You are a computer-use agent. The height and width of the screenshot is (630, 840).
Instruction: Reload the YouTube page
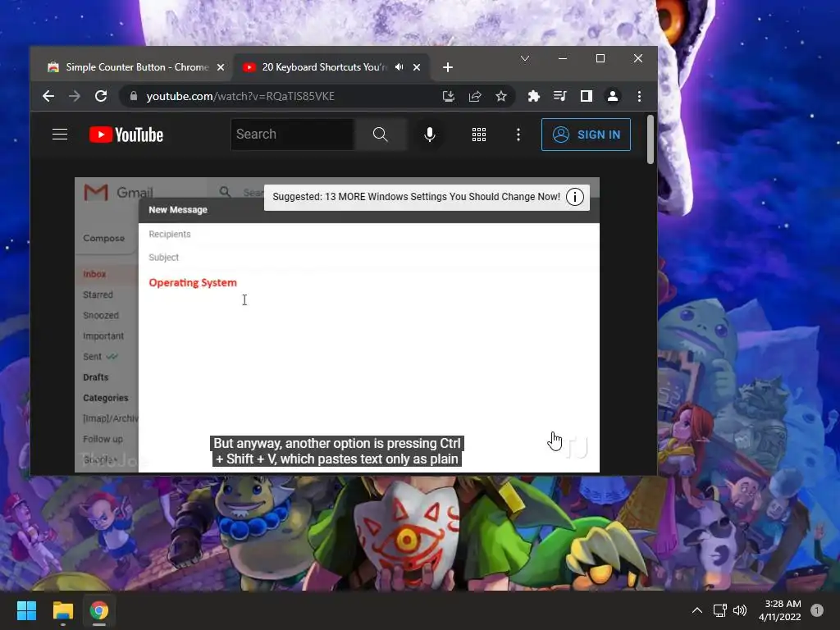[101, 96]
